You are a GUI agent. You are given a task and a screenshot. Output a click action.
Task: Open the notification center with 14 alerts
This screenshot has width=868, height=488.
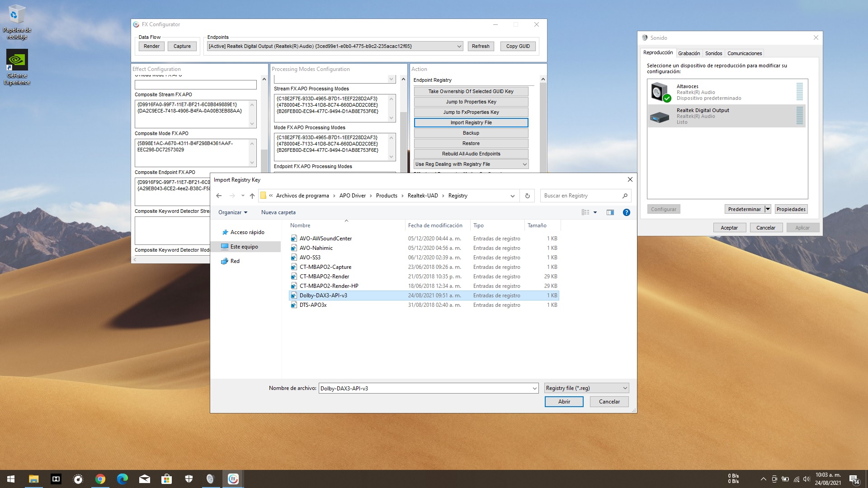(854, 479)
